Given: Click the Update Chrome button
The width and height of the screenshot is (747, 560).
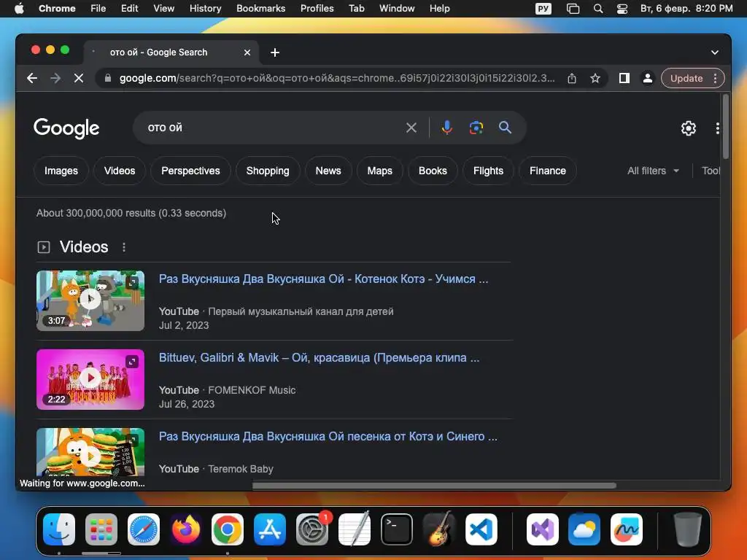Looking at the screenshot, I should [x=686, y=78].
